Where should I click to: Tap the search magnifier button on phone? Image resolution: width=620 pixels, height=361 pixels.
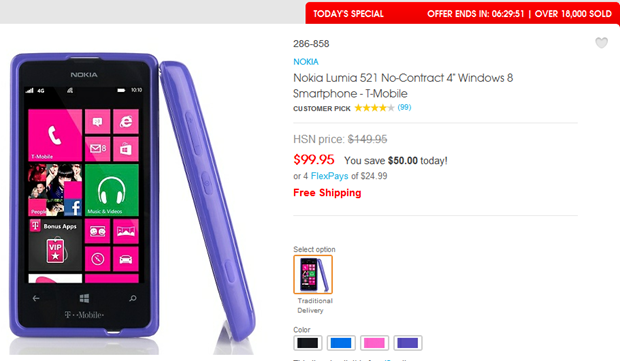click(x=133, y=298)
